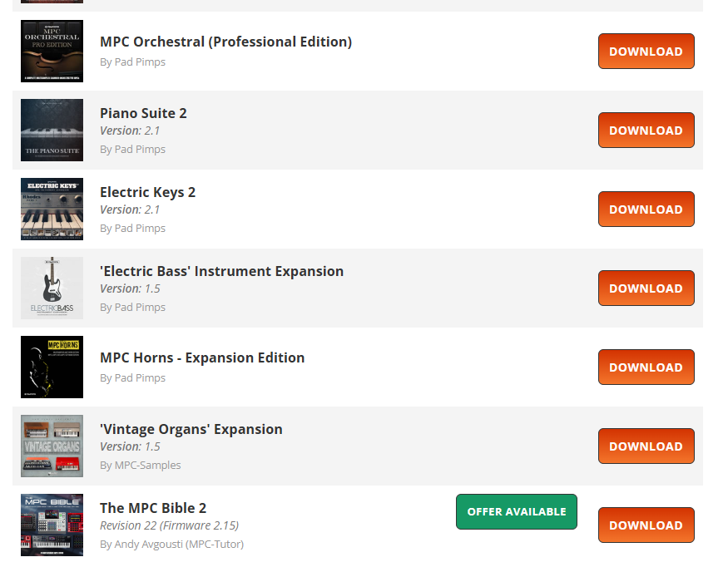Click the MPC Bible cover thumbnail
Viewport: 728px width, 567px height.
[x=52, y=525]
